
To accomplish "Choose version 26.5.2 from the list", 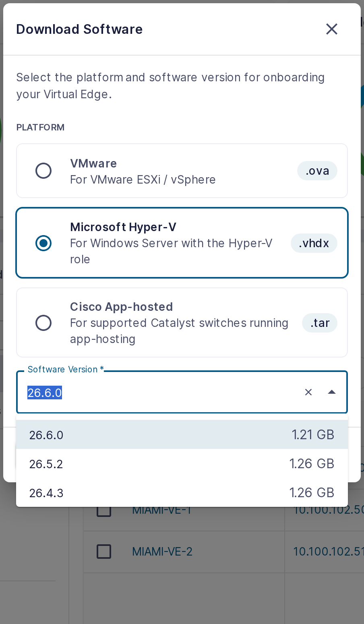I will pos(182,464).
